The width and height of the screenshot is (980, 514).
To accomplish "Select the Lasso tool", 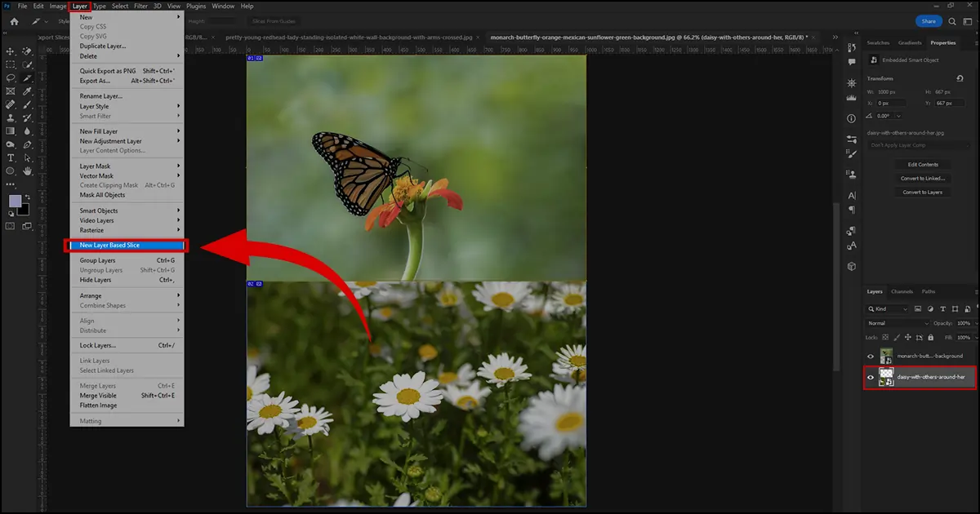I will pos(11,78).
